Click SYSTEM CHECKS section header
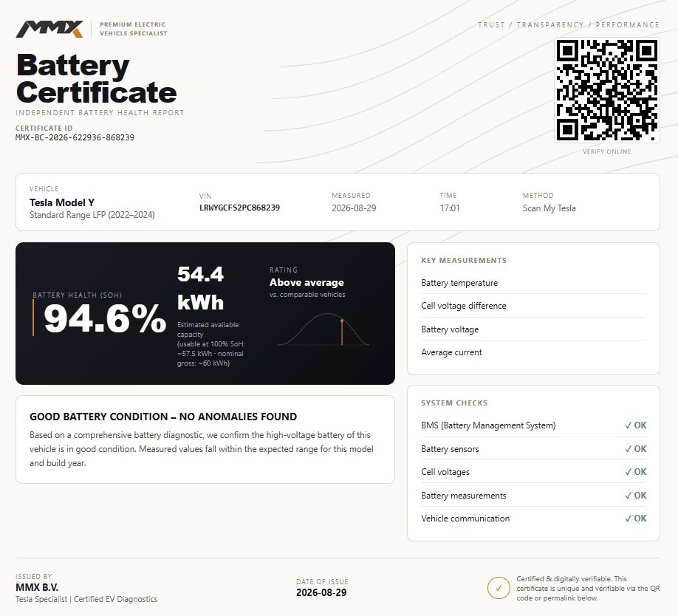 coord(454,403)
